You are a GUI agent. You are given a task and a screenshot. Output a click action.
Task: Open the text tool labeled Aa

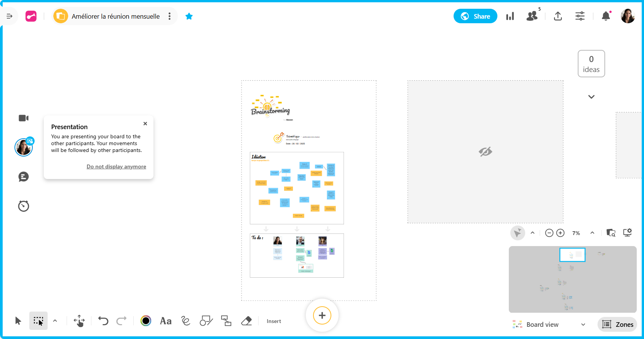pyautogui.click(x=166, y=321)
